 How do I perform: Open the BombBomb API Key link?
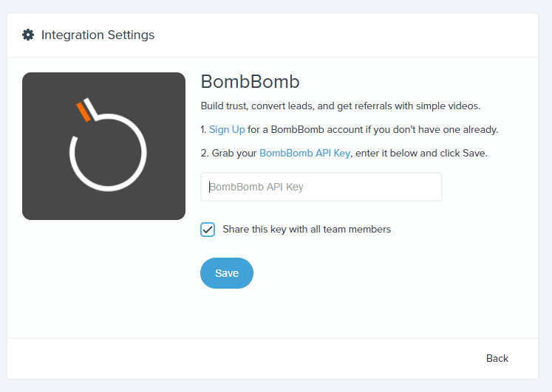pos(304,154)
